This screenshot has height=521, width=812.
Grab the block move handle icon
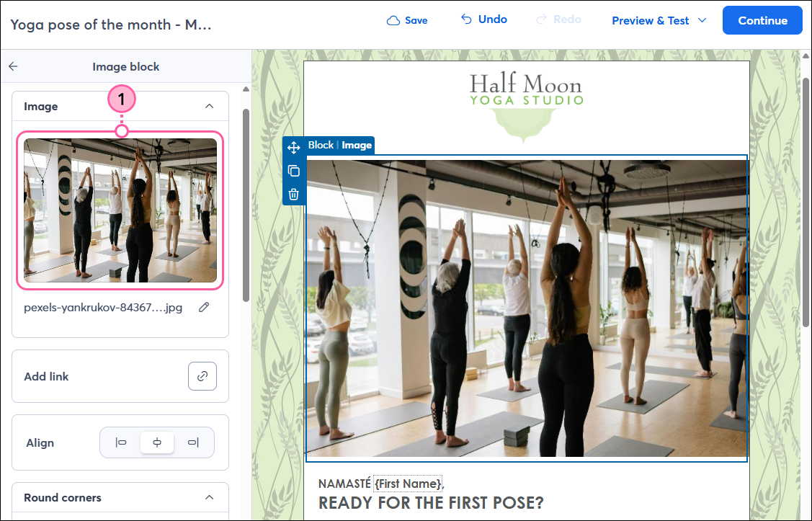(x=294, y=148)
